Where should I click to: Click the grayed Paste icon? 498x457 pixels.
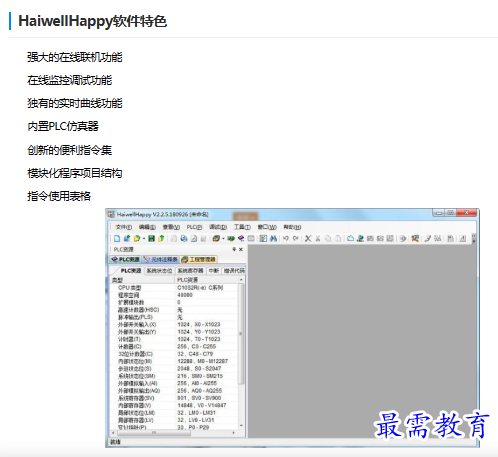click(338, 238)
